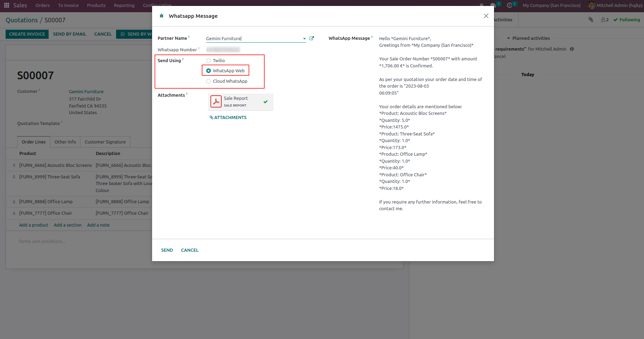Viewport: 644px width, 339px height.
Task: Open Gemini Furniture customer link
Action: [x=86, y=92]
